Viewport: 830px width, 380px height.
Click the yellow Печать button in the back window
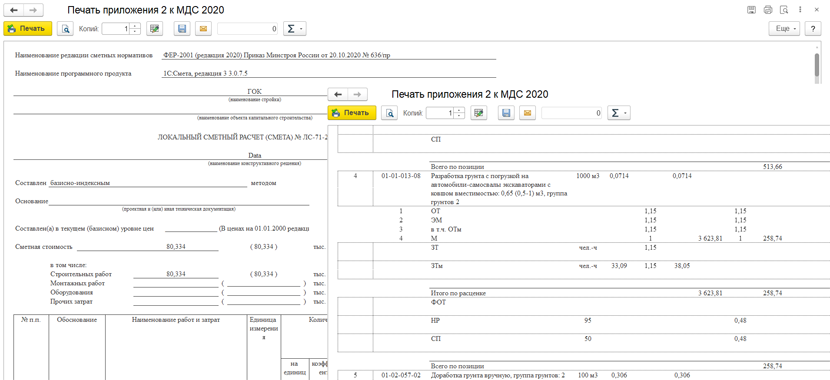28,29
